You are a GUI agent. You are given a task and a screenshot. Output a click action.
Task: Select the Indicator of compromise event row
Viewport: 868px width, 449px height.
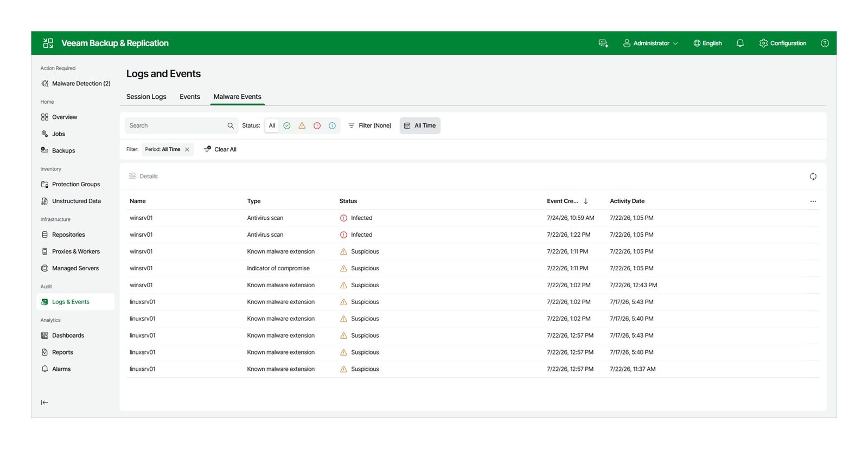(x=473, y=269)
